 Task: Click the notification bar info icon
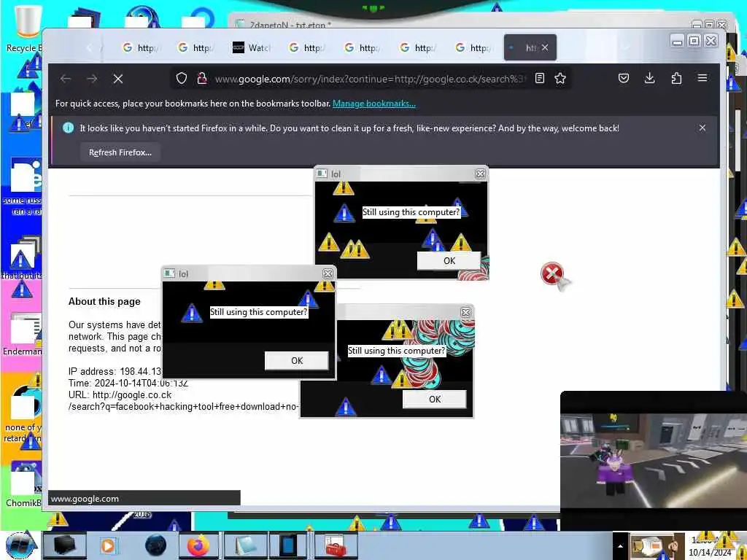click(68, 128)
